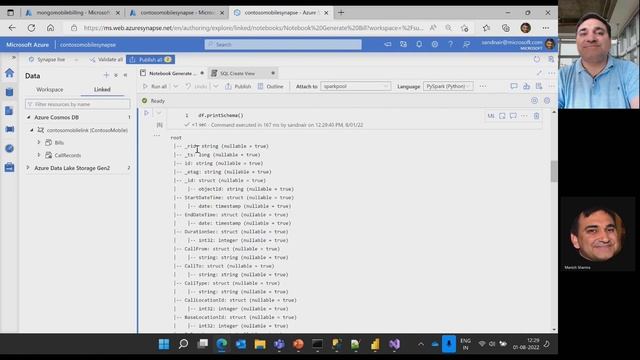This screenshot has width=640, height=360.
Task: Collapse the Azure Cosmos DB tree node
Action: point(29,117)
